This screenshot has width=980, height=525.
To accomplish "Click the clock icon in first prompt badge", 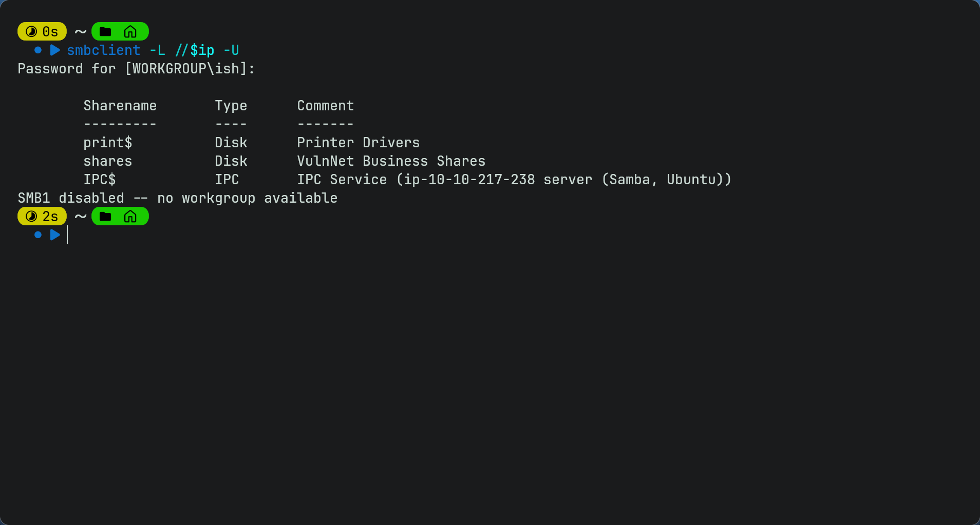I will 31,32.
